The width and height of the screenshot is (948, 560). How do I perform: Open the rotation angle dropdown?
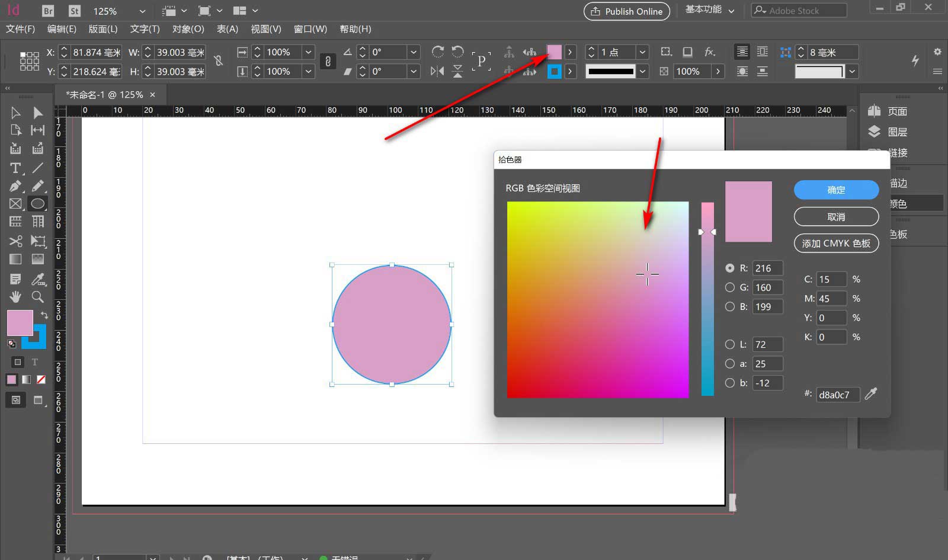coord(414,52)
